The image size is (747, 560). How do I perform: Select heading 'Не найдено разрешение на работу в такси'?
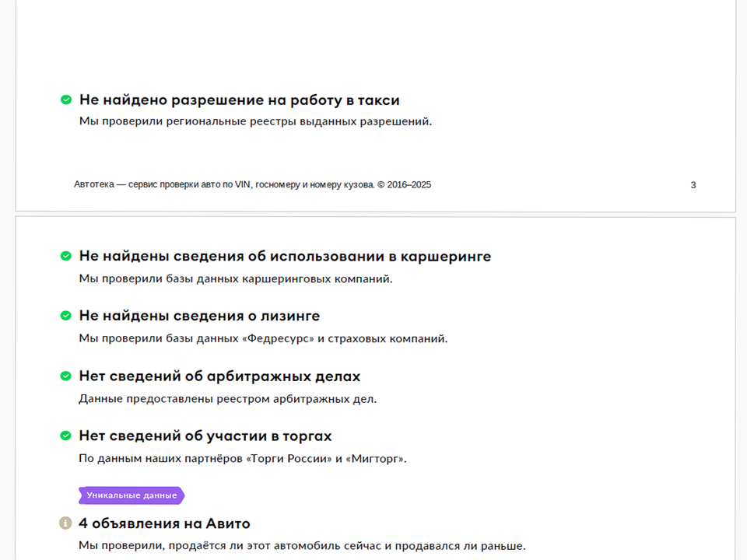click(x=239, y=100)
